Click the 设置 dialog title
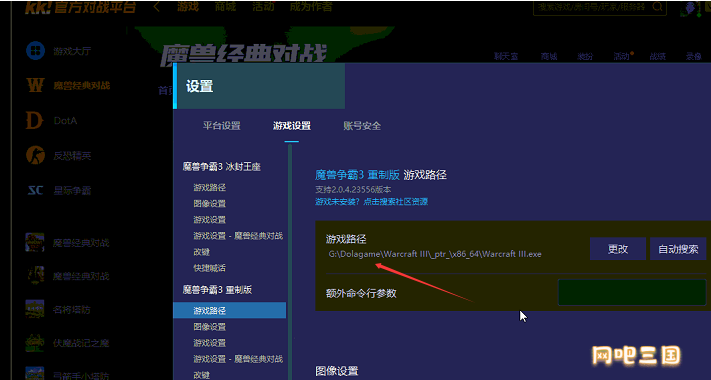 coord(200,86)
